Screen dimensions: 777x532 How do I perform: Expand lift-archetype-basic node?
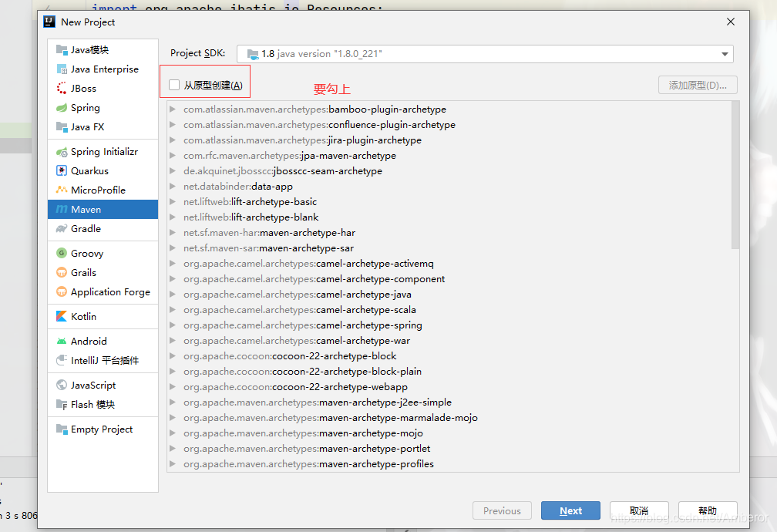[173, 202]
